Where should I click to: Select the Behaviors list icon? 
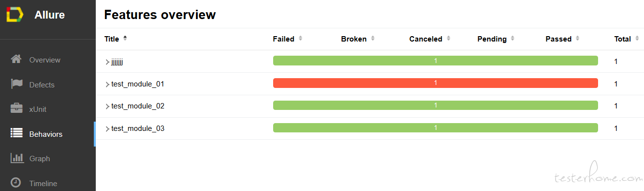coord(16,133)
